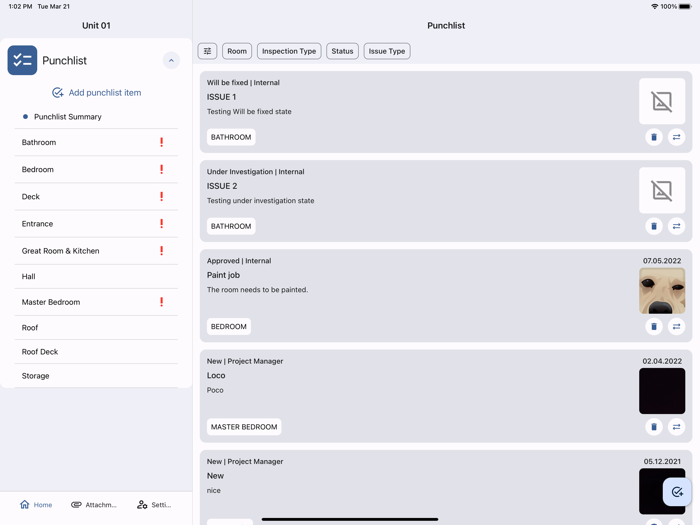Open Great Room & Kitchen row
The image size is (700, 525).
[96, 251]
